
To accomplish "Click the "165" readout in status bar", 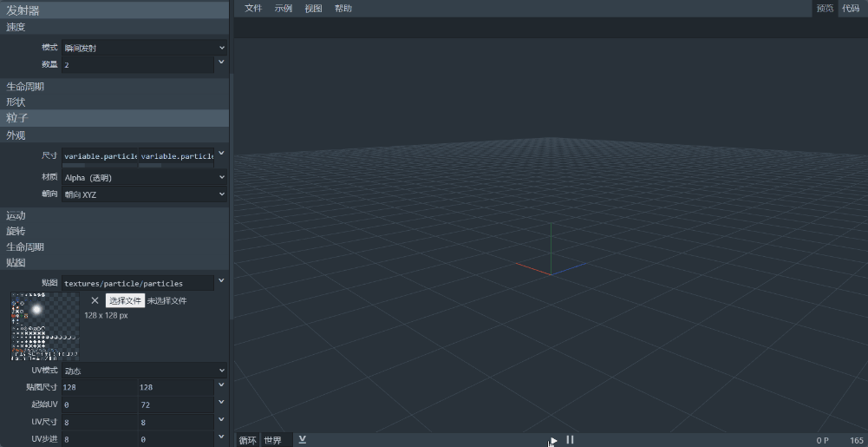I will tap(857, 440).
